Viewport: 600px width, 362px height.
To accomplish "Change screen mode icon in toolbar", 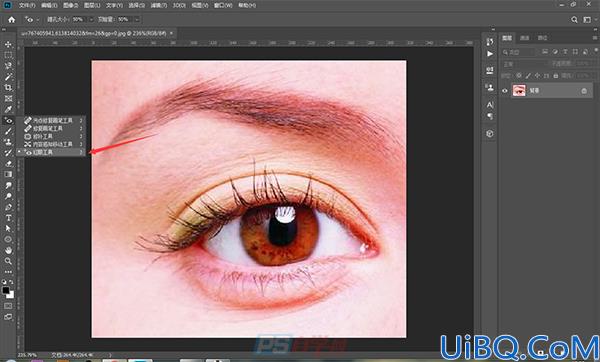I will pyautogui.click(x=8, y=317).
